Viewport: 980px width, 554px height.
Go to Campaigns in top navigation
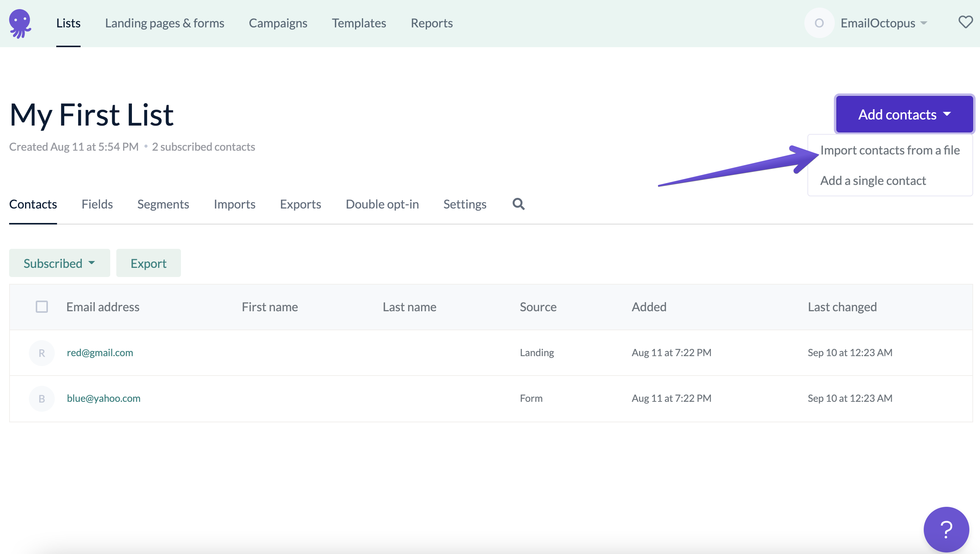[x=278, y=23]
